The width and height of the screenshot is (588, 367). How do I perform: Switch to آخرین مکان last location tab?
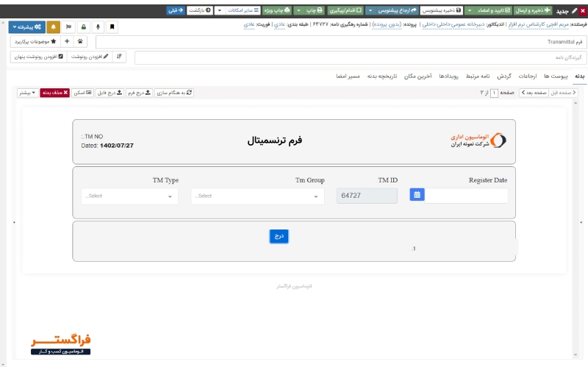[x=417, y=76]
